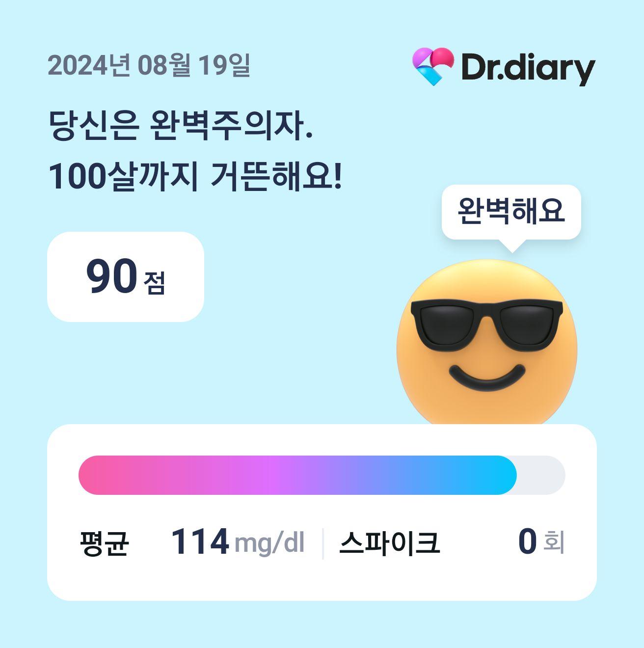The width and height of the screenshot is (644, 648).
Task: Click the 평균 label
Action: (x=104, y=543)
